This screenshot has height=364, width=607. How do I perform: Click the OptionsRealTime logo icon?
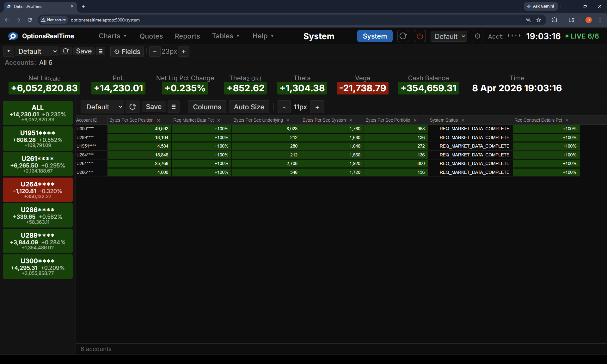pyautogui.click(x=13, y=36)
